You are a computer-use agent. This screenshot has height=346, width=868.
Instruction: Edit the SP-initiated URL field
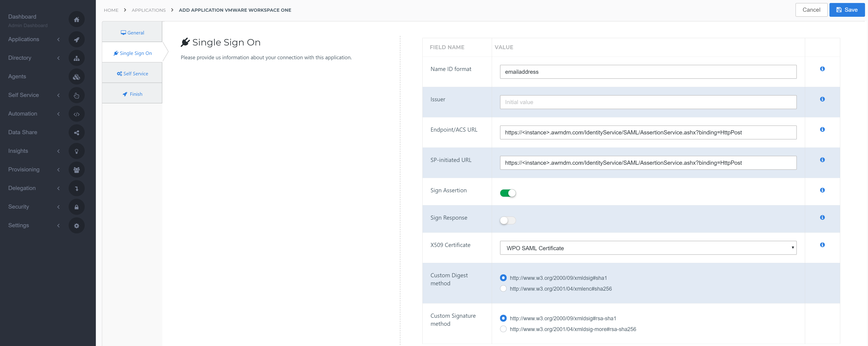(x=648, y=163)
